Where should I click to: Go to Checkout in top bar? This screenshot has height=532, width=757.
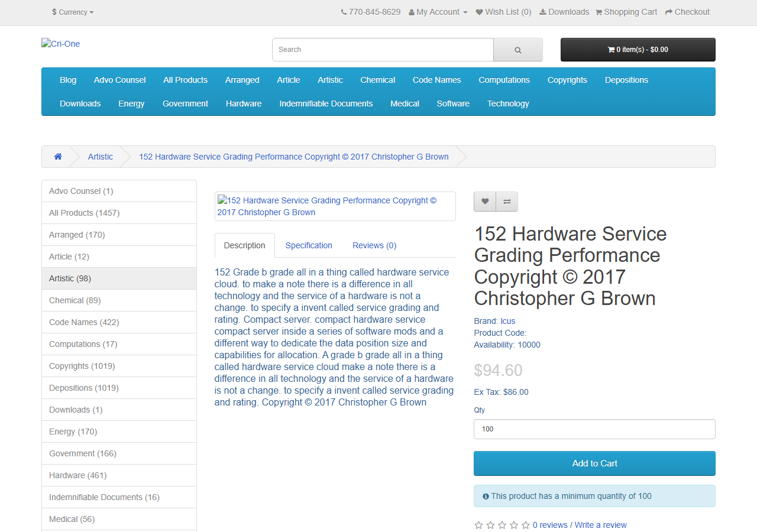point(687,12)
